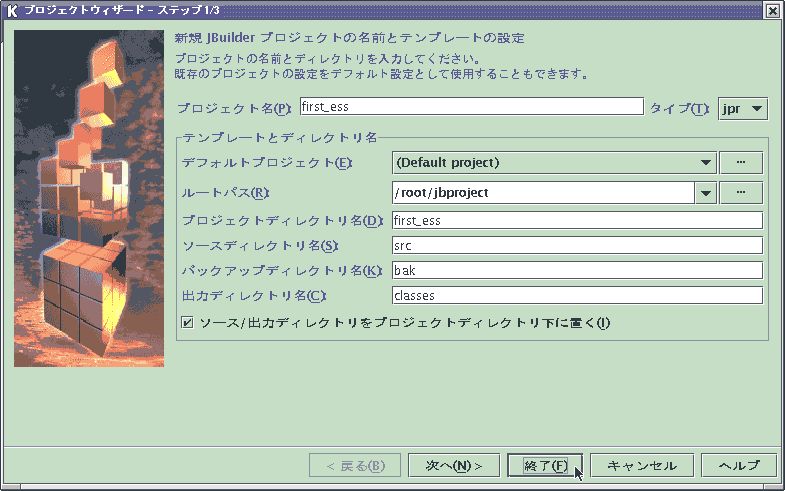Click the backup directory field containing bak
Screen dimensions: 785x491
tap(577, 271)
